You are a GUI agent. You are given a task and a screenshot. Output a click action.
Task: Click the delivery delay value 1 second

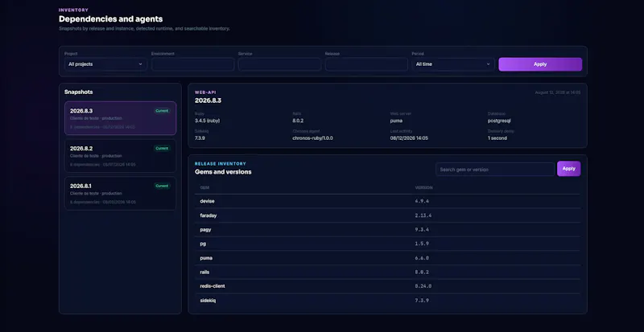pyautogui.click(x=497, y=138)
